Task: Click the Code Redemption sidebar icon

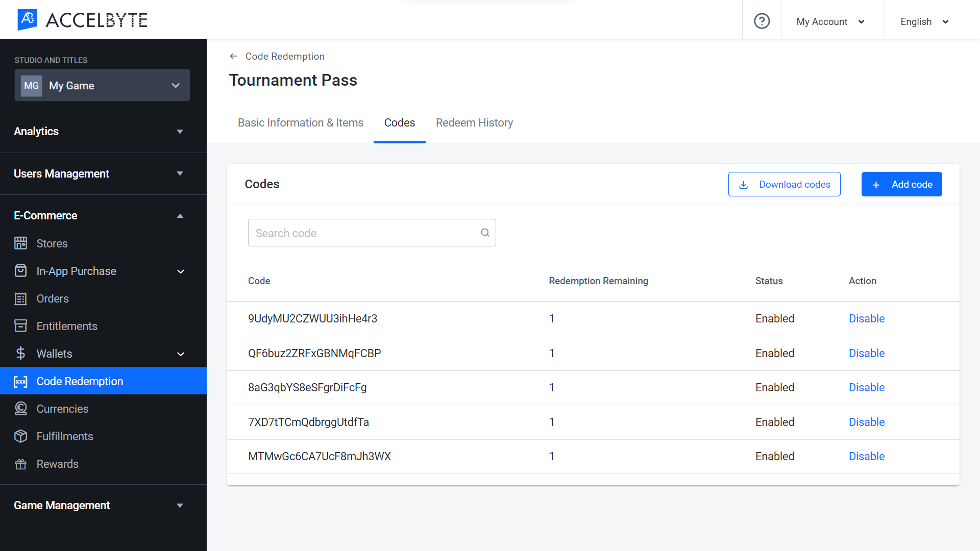Action: click(x=20, y=382)
